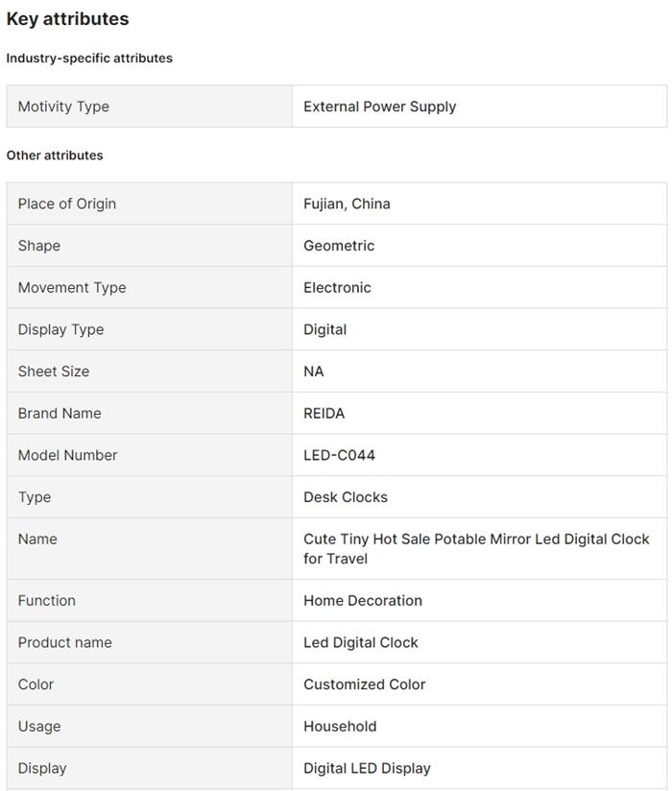Click the Other attributes subheading
This screenshot has width=672, height=791.
point(55,155)
